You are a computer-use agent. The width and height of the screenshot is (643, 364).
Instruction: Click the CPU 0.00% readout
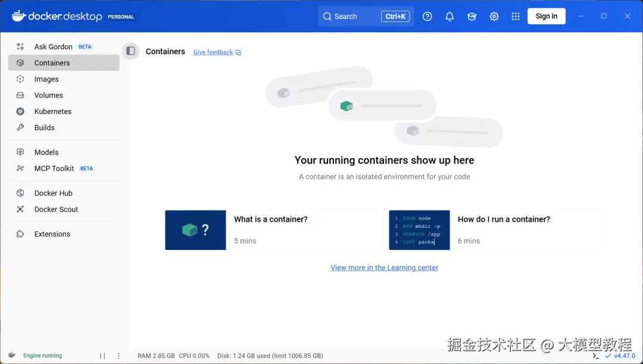coord(194,356)
